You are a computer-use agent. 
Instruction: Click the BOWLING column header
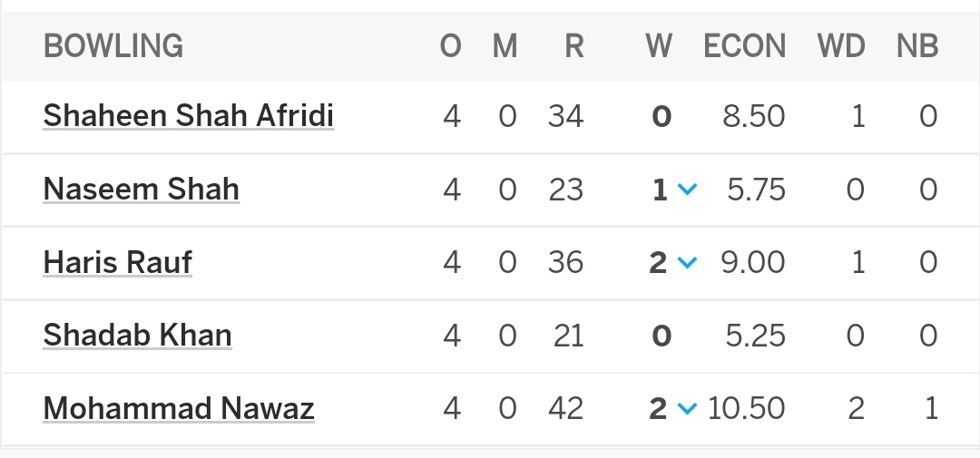[113, 46]
